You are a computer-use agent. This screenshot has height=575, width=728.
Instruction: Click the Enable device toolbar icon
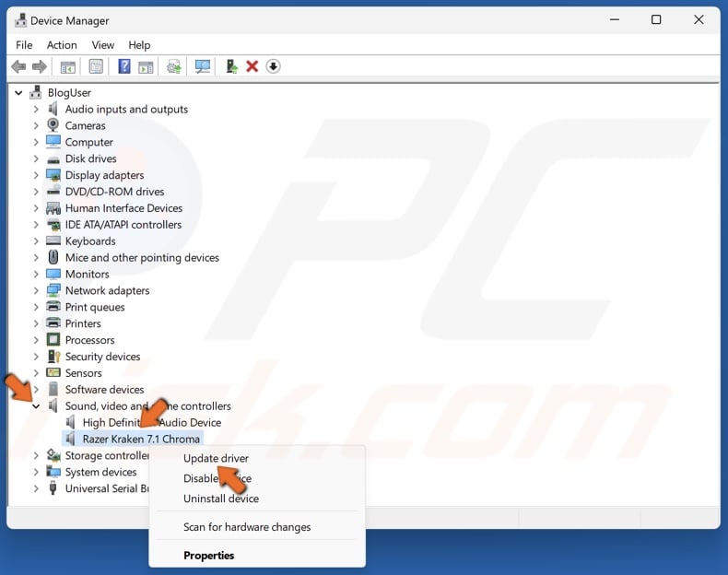pyautogui.click(x=231, y=66)
